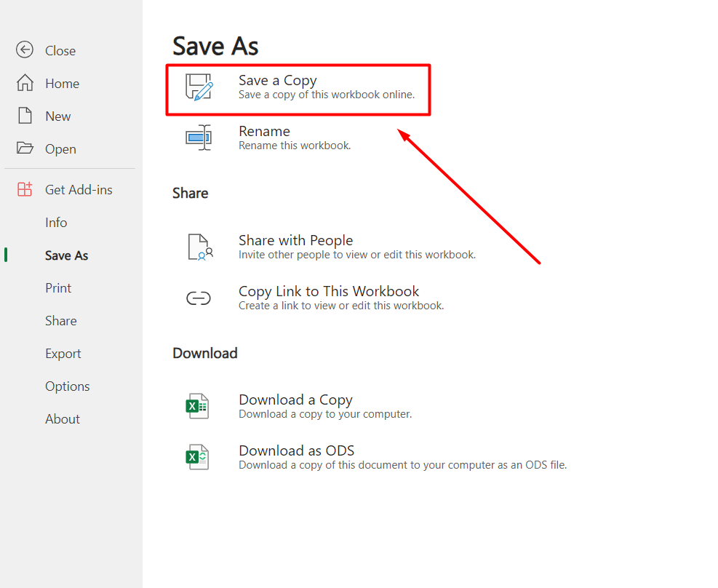Image resolution: width=718 pixels, height=588 pixels.
Task: Click the Close back-arrow icon
Action: point(25,50)
